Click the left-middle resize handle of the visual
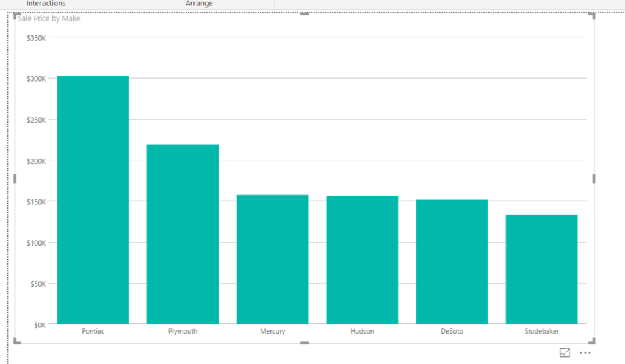This screenshot has height=364, width=625. [15, 179]
